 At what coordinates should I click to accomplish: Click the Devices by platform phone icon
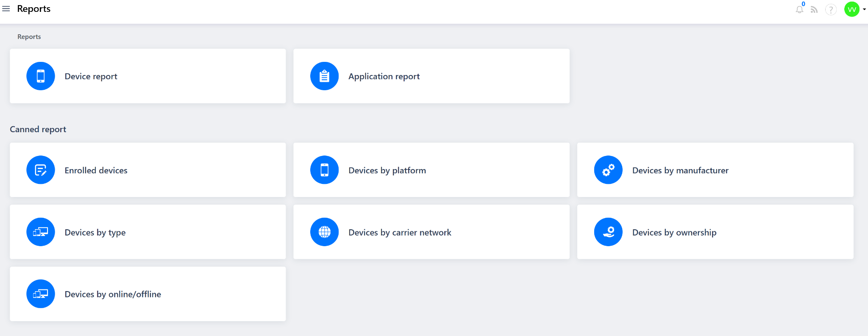[x=324, y=170]
